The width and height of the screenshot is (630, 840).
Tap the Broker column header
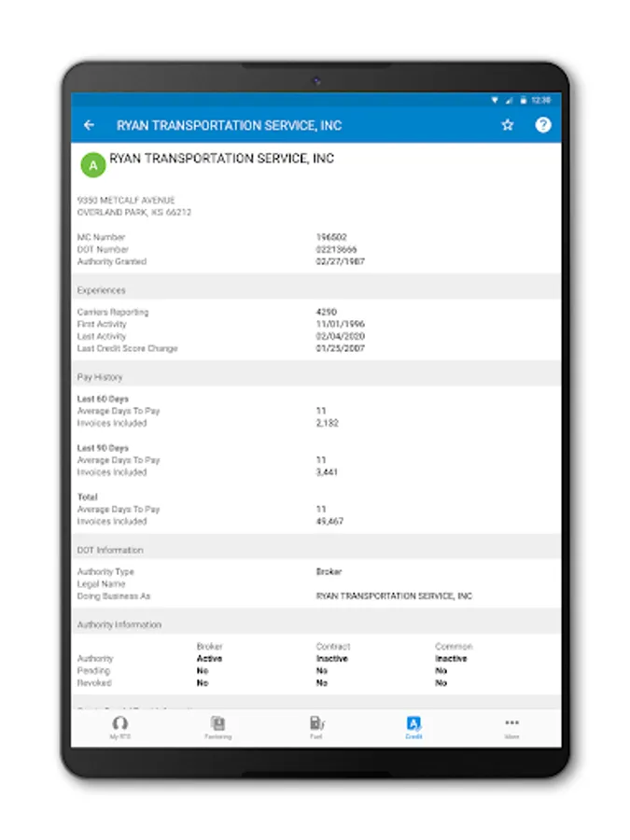point(209,646)
